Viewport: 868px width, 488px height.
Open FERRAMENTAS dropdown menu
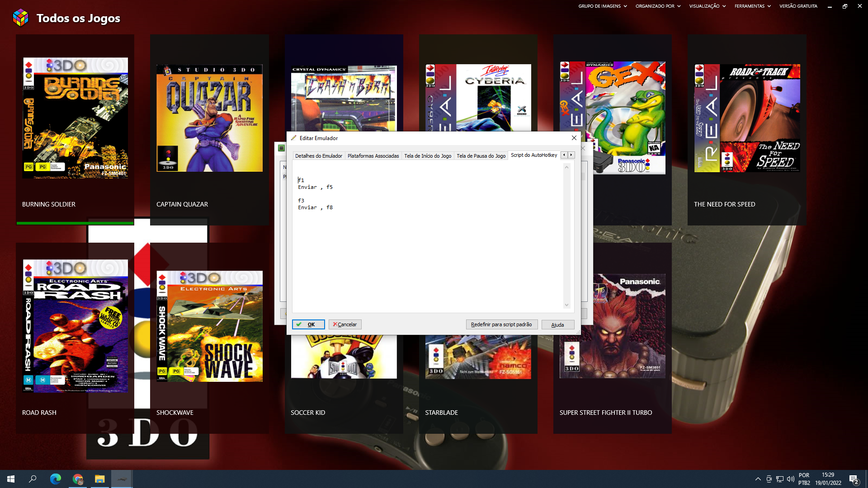pyautogui.click(x=753, y=6)
